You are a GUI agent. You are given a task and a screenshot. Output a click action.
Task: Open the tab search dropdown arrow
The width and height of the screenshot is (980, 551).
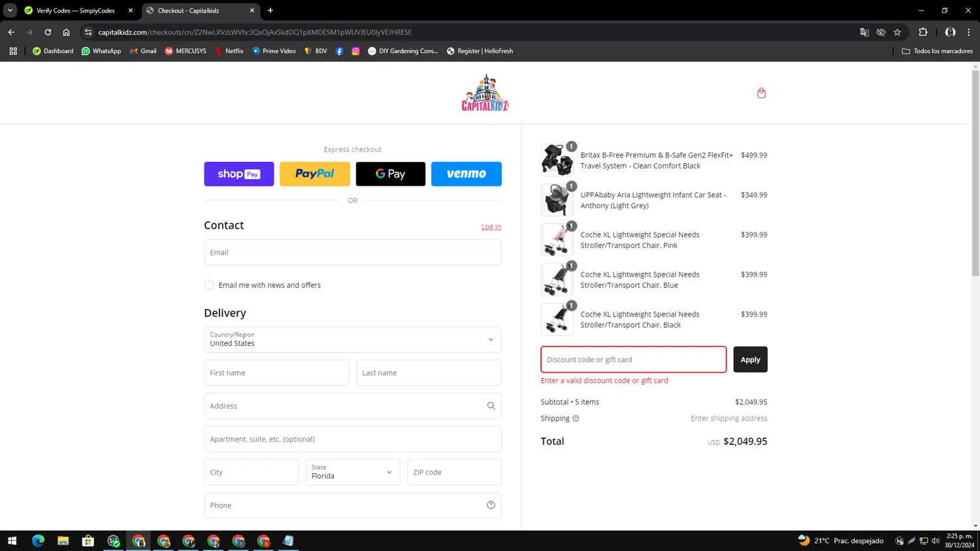pos(10,10)
